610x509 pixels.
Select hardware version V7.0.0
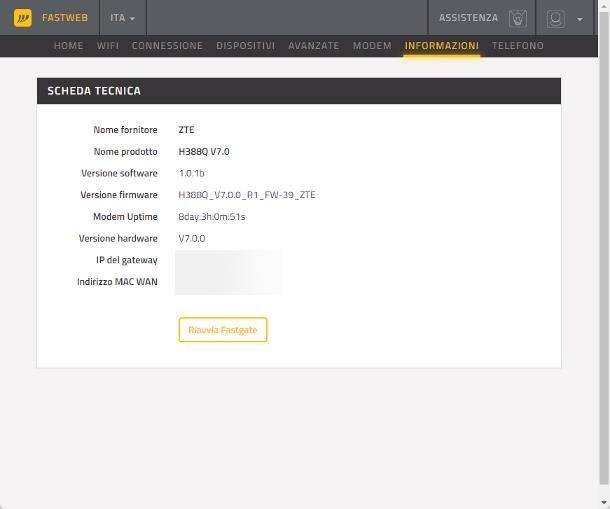(x=192, y=239)
